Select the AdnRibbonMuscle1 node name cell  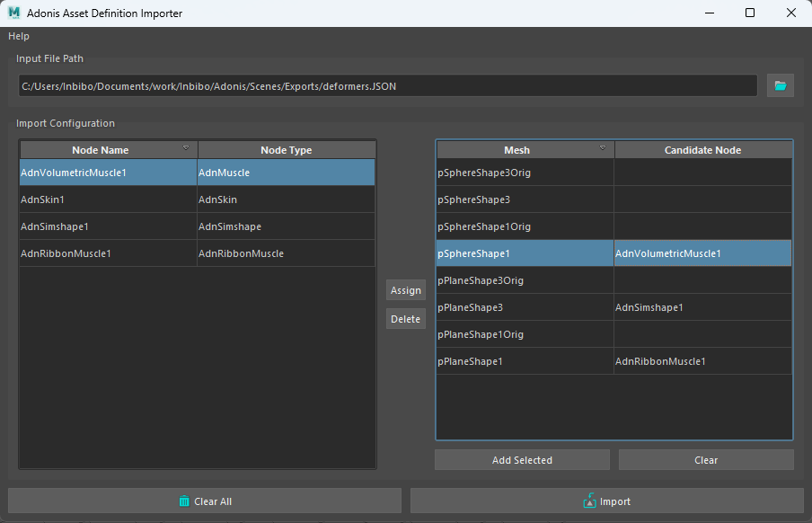click(108, 253)
